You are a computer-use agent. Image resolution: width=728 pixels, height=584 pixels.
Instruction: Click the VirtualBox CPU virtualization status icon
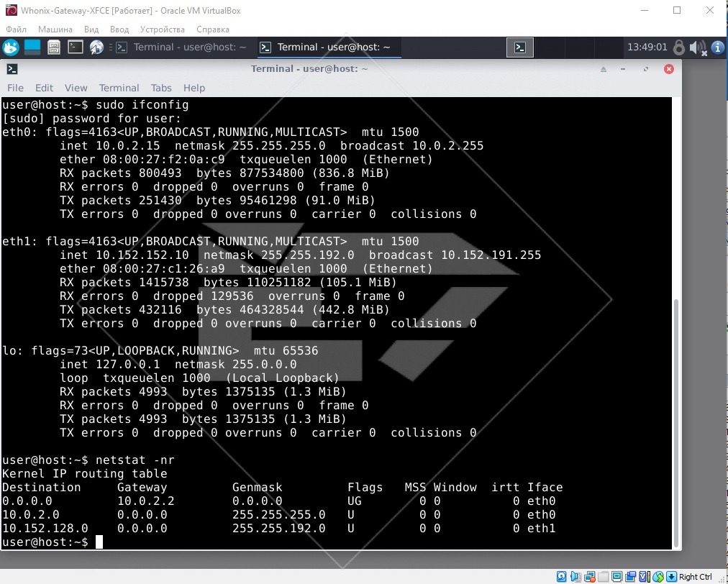(644, 577)
